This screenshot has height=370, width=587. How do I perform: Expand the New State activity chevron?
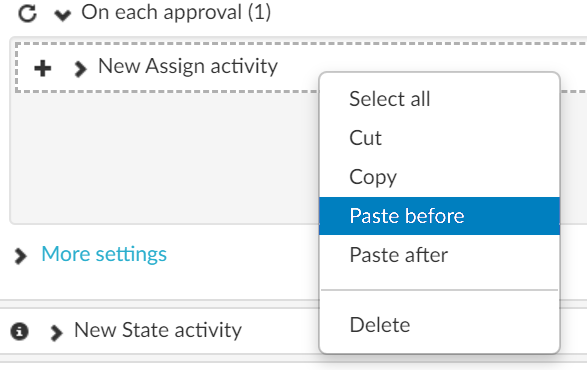pyautogui.click(x=56, y=333)
